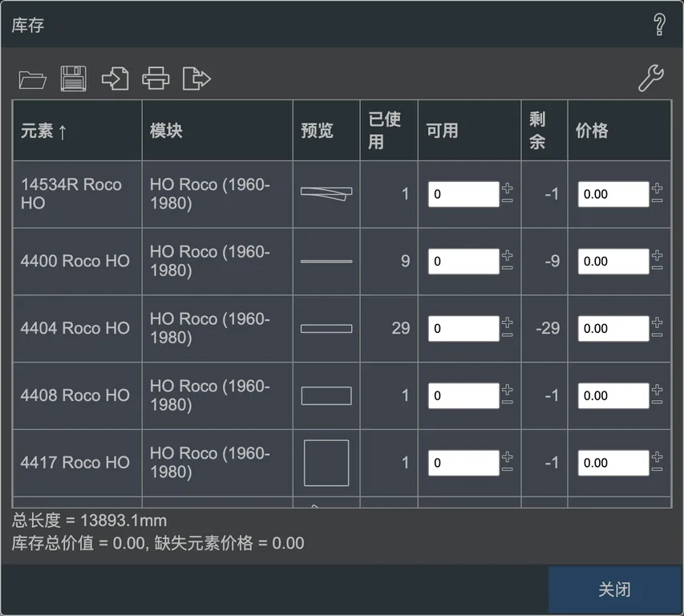Open help with question mark icon
Screen dimensions: 684x616
659,25
